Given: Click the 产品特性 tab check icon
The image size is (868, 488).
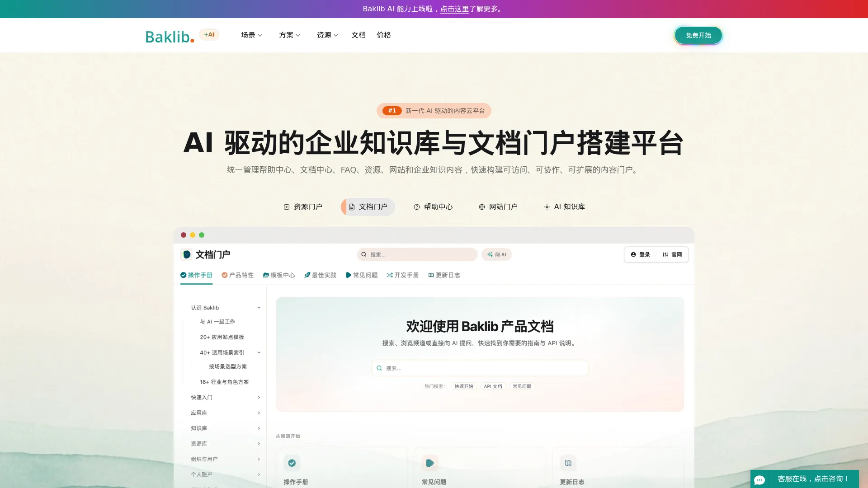Looking at the screenshot, I should coord(225,275).
